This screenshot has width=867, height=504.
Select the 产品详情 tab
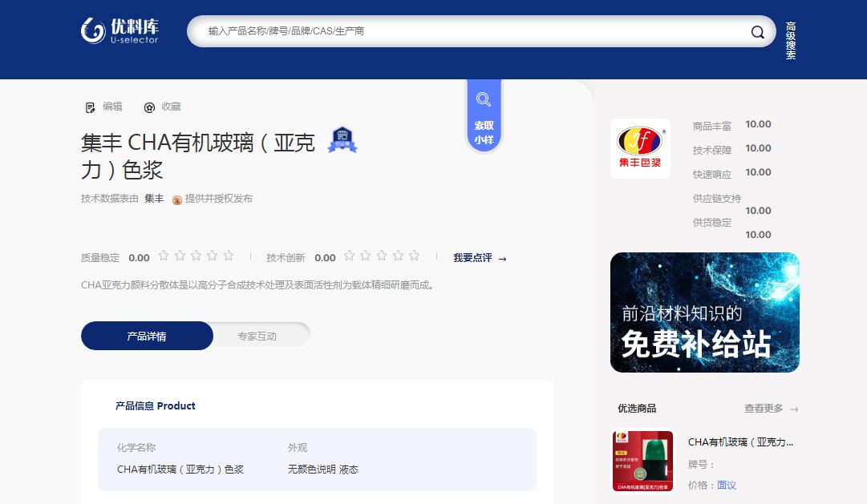pyautogui.click(x=147, y=336)
